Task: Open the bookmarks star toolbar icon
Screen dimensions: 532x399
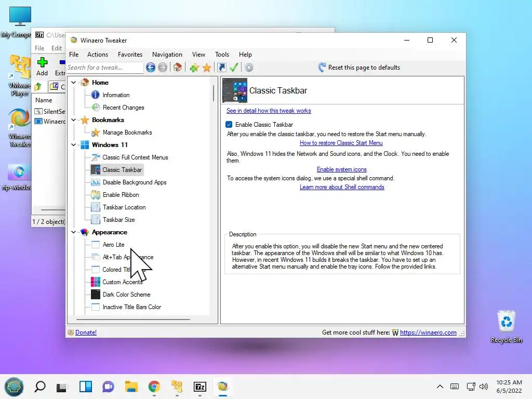Action: [207, 68]
